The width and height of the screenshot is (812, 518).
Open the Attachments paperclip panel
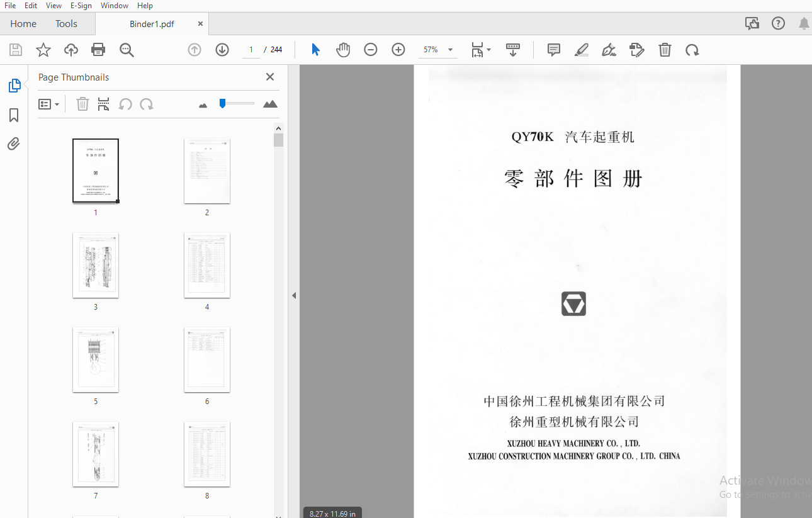click(14, 144)
